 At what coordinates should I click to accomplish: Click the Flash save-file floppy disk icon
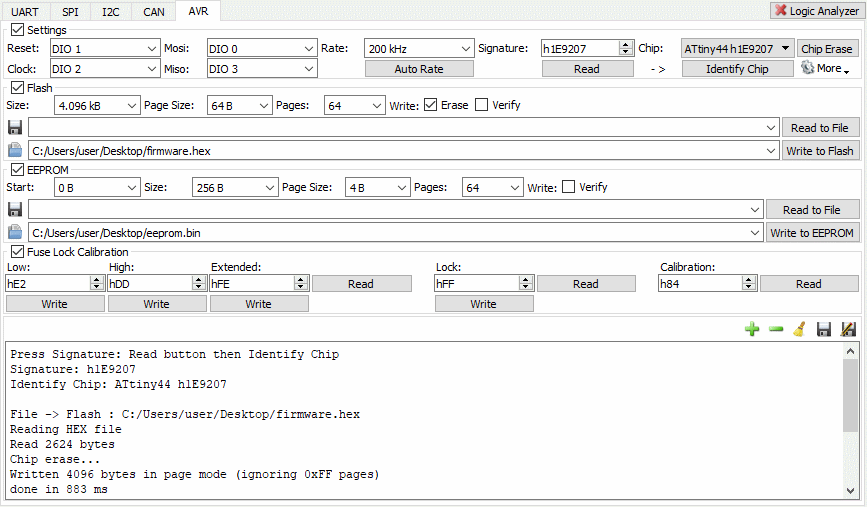point(15,128)
